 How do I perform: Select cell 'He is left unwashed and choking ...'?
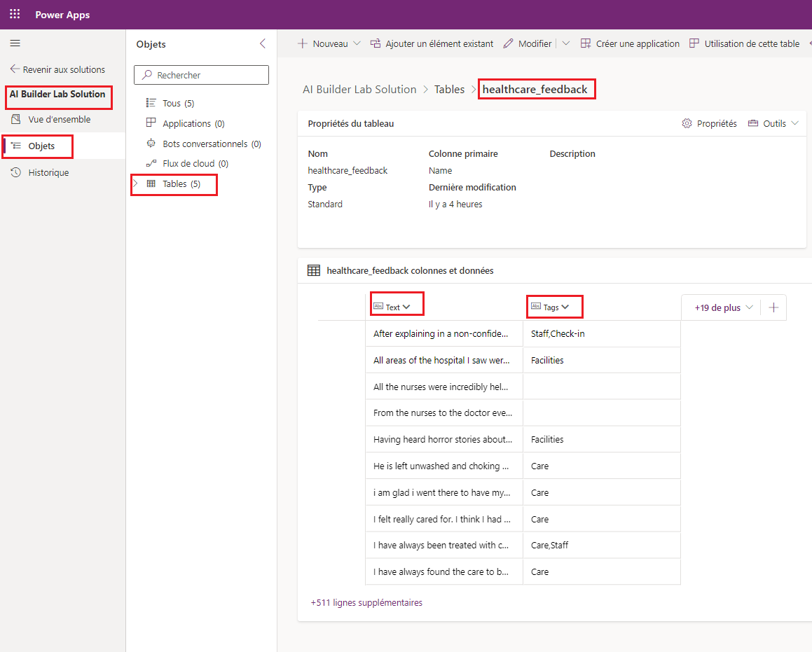(x=443, y=466)
